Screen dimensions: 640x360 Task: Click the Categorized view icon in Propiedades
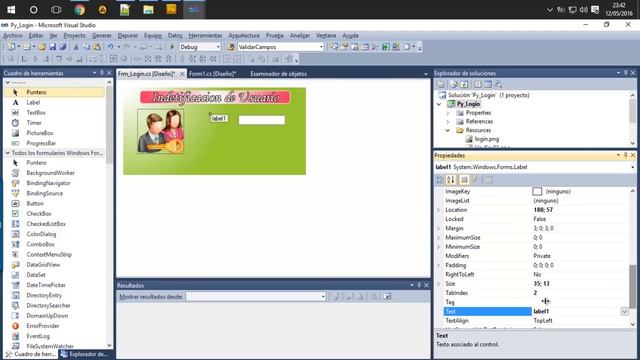click(440, 180)
